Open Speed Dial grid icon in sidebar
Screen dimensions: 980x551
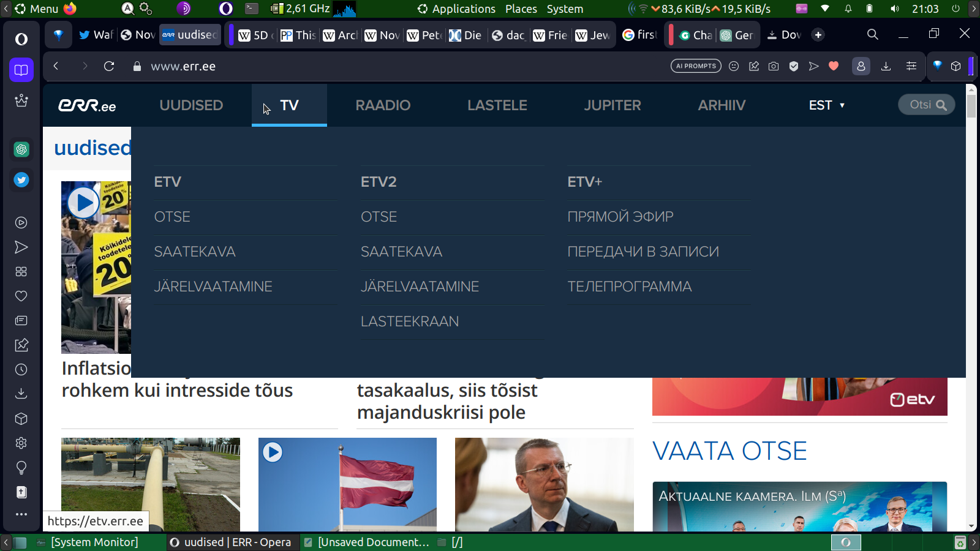tap(21, 272)
